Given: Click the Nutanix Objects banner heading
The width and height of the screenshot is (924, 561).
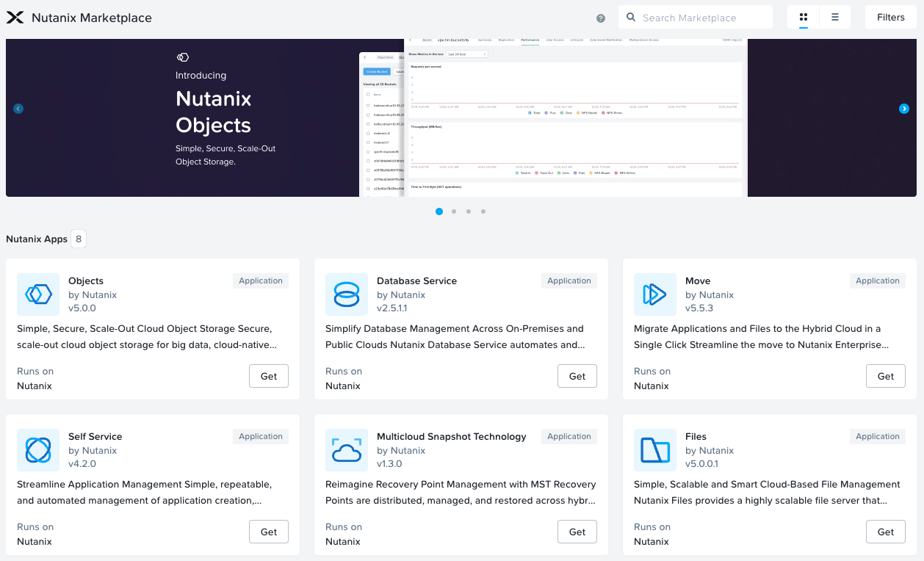Looking at the screenshot, I should [214, 112].
